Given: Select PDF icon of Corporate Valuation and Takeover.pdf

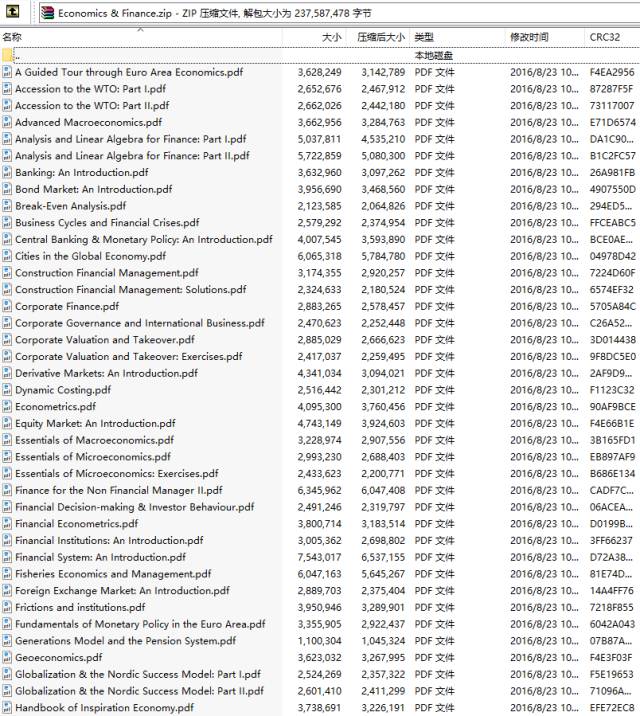Looking at the screenshot, I should coord(7,340).
